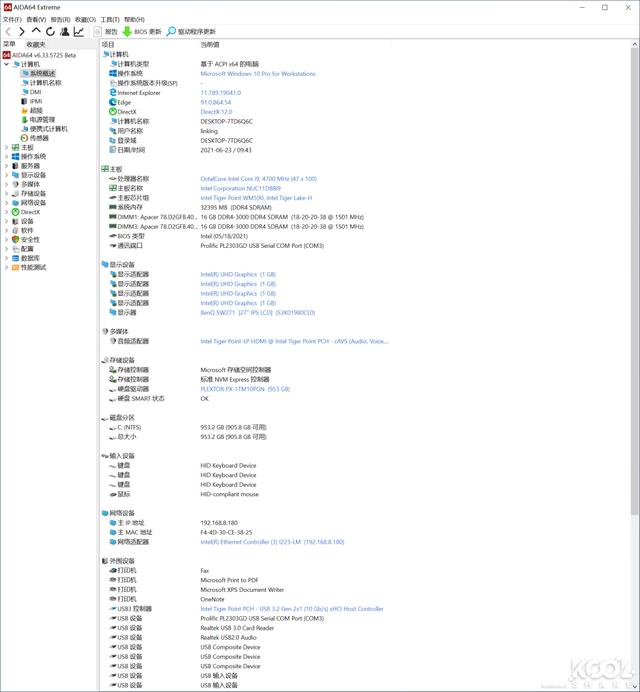Screen dimensions: 640x692
Task: Expand the 显示设备 tree node
Action: [7, 175]
